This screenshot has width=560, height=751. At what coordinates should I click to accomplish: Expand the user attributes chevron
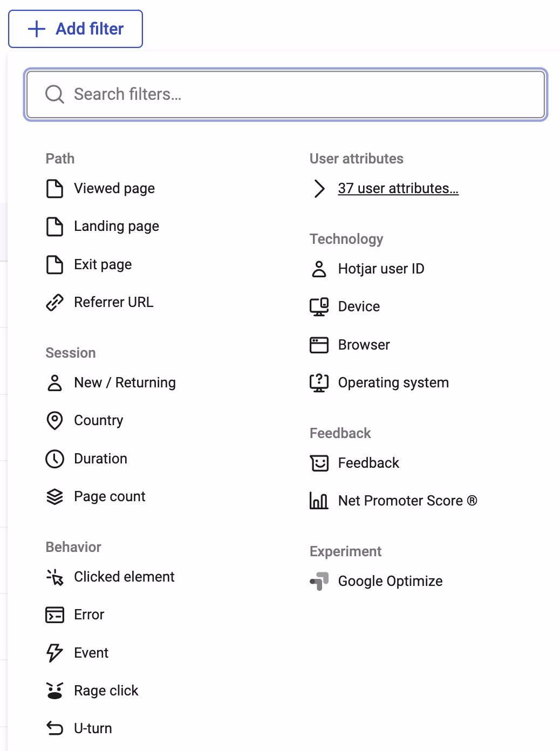pos(319,188)
